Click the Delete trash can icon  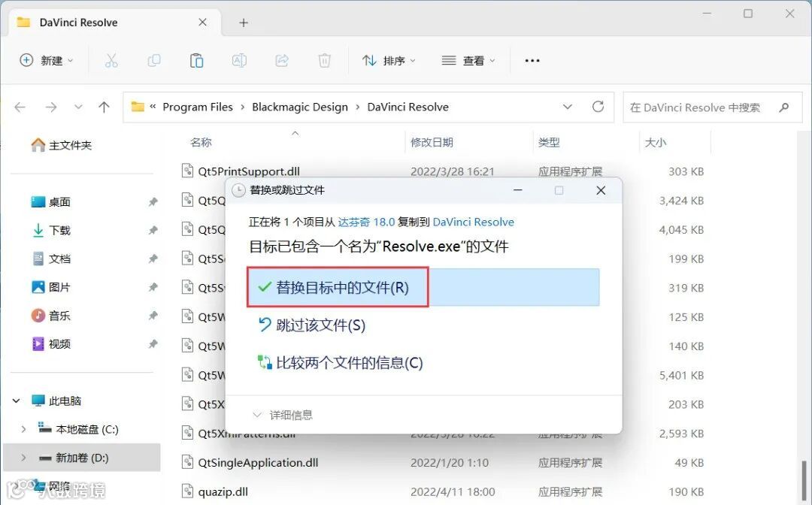coord(324,61)
